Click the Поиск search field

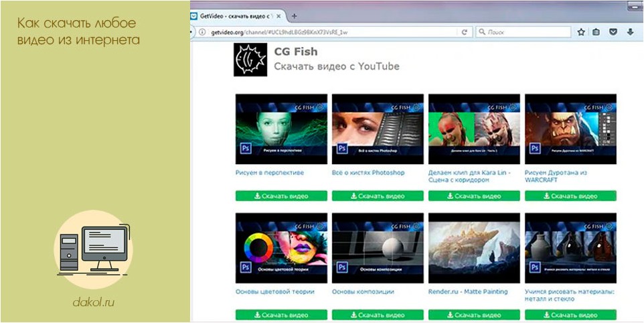pos(524,32)
